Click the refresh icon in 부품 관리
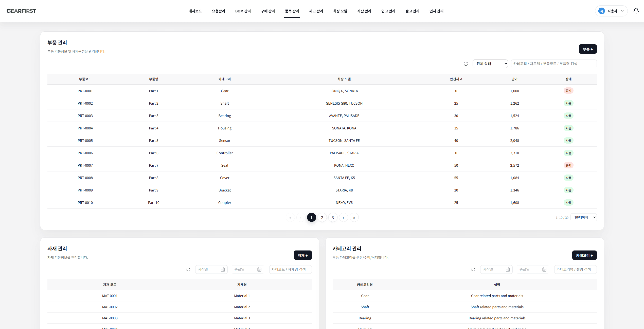The image size is (644, 329). point(466,64)
